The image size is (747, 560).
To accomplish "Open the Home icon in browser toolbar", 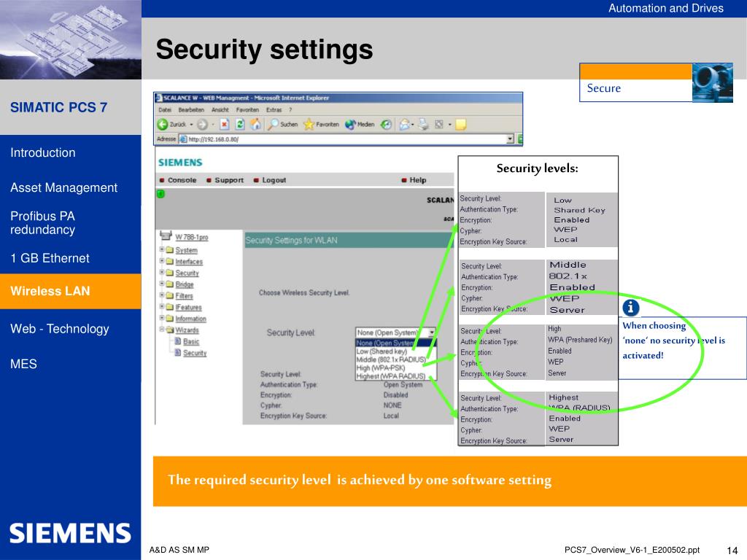I will coord(256,124).
